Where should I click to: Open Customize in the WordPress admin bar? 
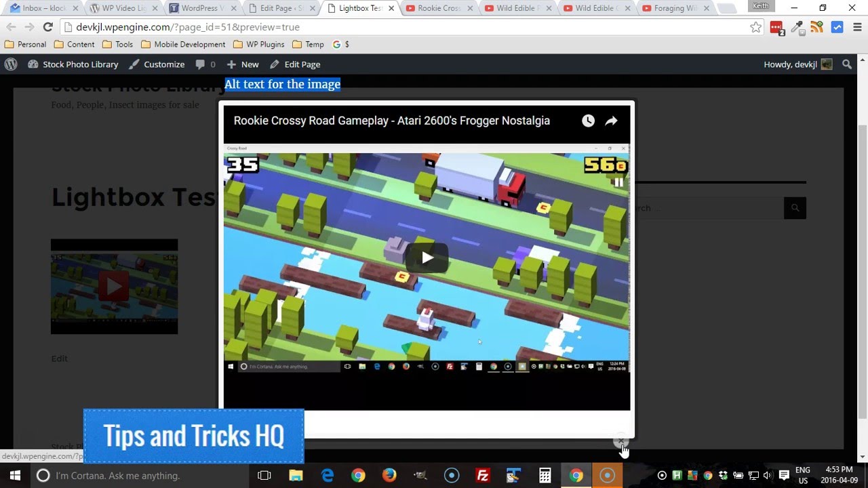[157, 64]
